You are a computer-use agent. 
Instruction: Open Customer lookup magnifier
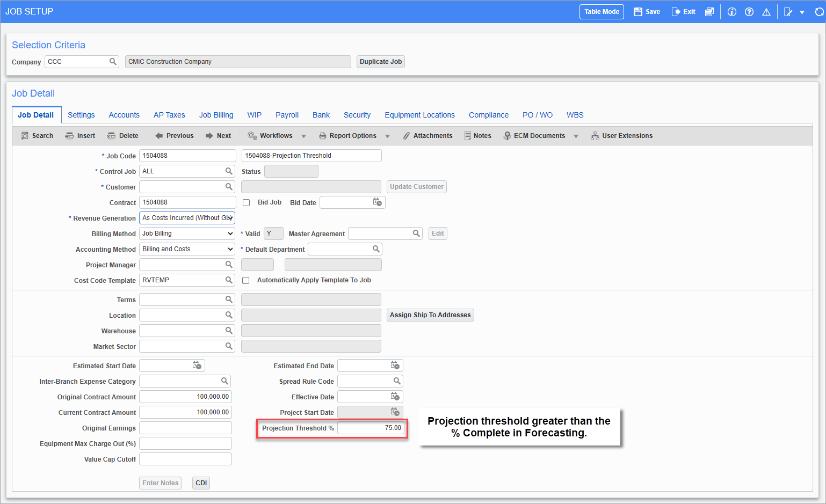[x=229, y=187]
